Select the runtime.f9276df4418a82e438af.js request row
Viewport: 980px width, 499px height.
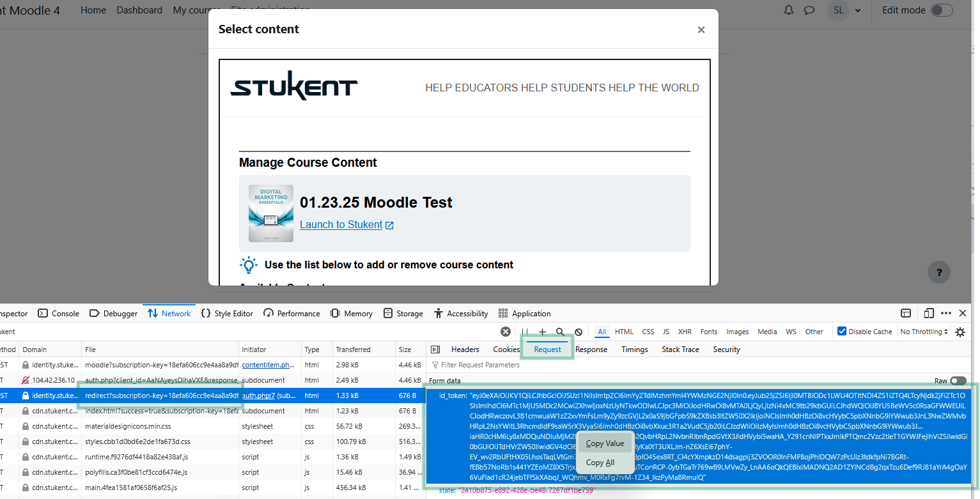click(x=213, y=457)
